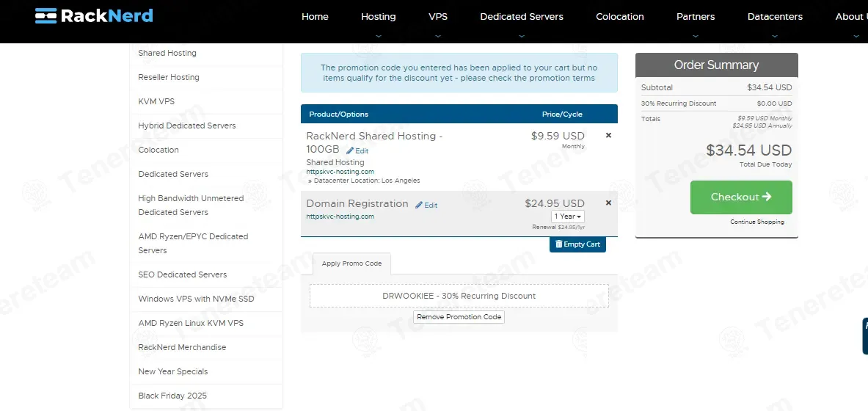Image resolution: width=868 pixels, height=411 pixels.
Task: Go to Home in top navigation
Action: point(315,17)
